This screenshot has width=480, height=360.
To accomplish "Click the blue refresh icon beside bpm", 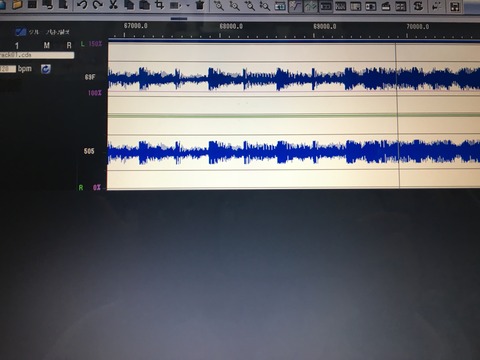I will point(46,69).
